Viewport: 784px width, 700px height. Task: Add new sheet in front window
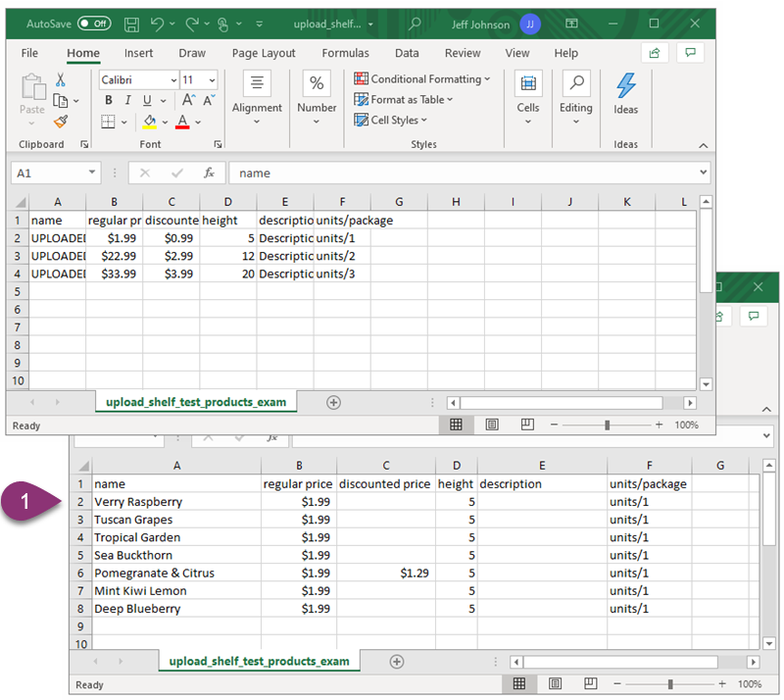click(333, 402)
